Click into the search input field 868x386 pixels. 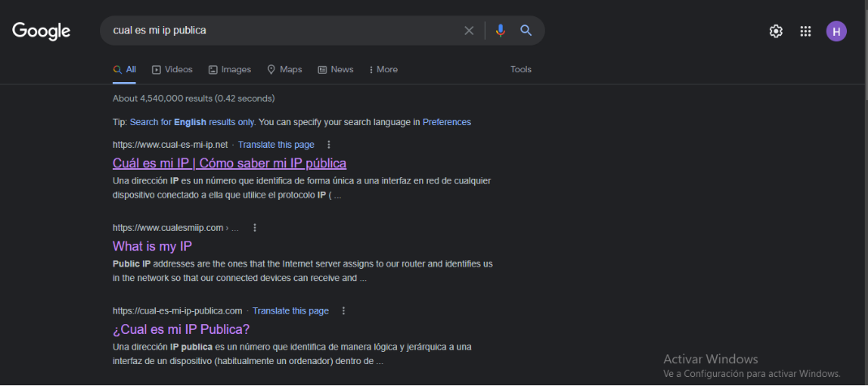pos(285,30)
